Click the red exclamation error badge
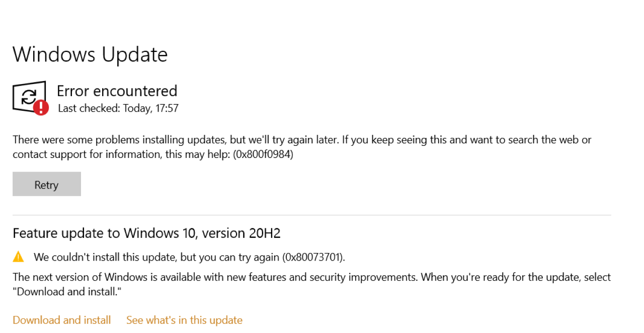This screenshot has width=644, height=333. pos(41,107)
